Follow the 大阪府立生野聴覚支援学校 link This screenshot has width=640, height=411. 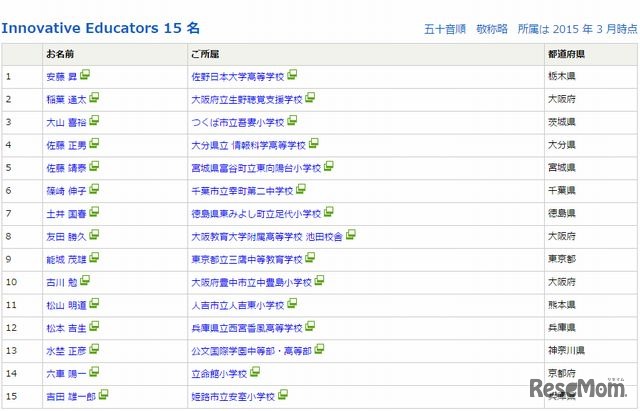(247, 100)
